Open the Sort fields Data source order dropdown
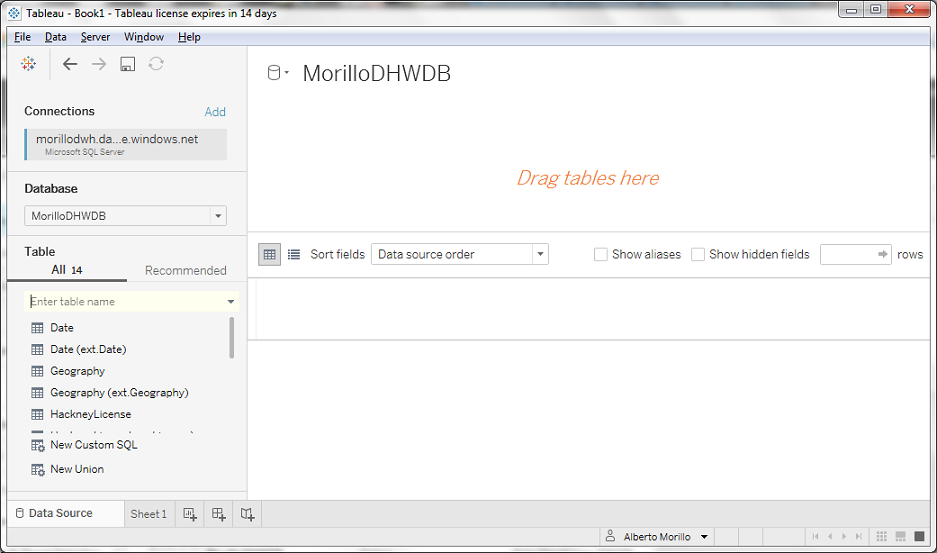Screen dimensions: 937x553 click(x=540, y=254)
